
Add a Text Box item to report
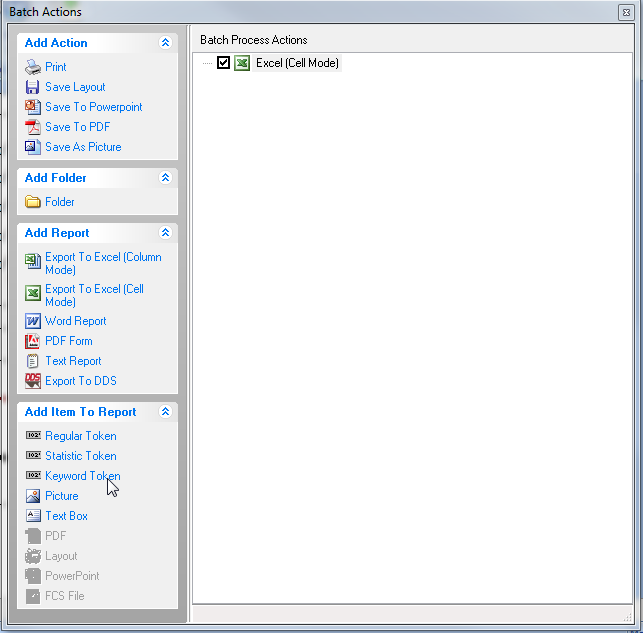click(66, 516)
